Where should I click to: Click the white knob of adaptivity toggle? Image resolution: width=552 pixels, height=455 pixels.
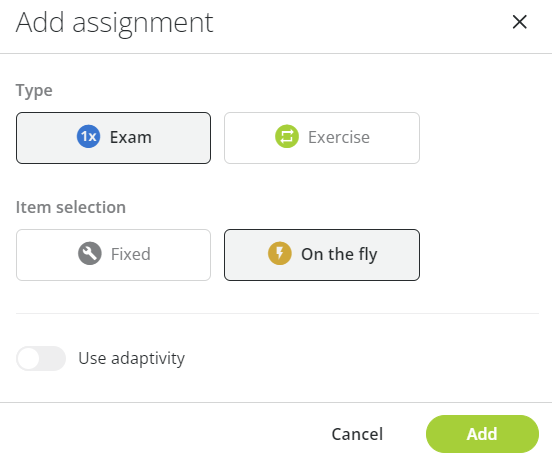[29, 359]
